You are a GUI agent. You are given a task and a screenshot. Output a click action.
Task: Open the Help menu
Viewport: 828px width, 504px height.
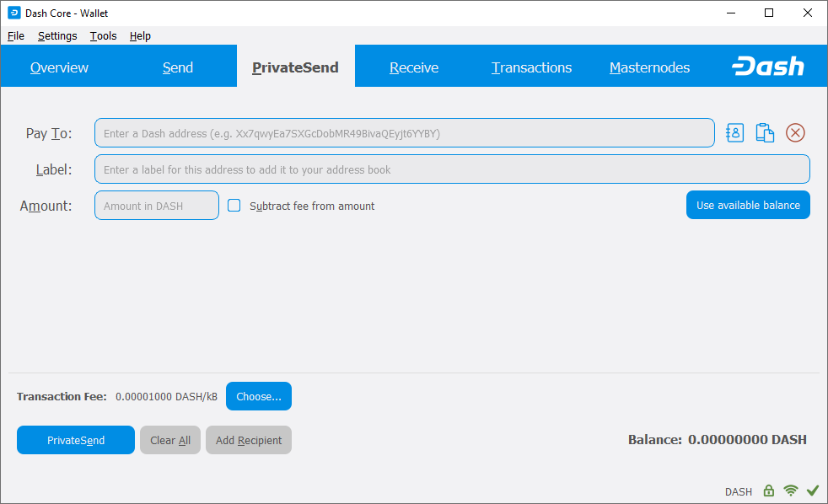point(140,36)
